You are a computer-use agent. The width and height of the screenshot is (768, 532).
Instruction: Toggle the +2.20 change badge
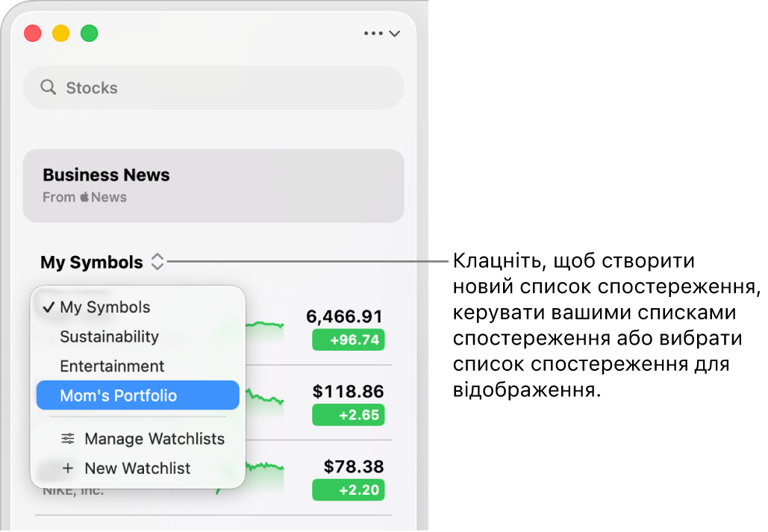[x=349, y=490]
